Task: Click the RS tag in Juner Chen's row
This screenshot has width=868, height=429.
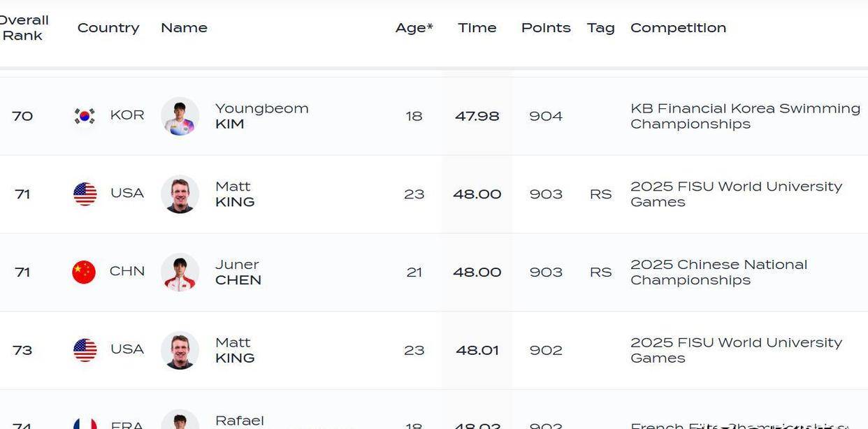Action: [x=600, y=272]
